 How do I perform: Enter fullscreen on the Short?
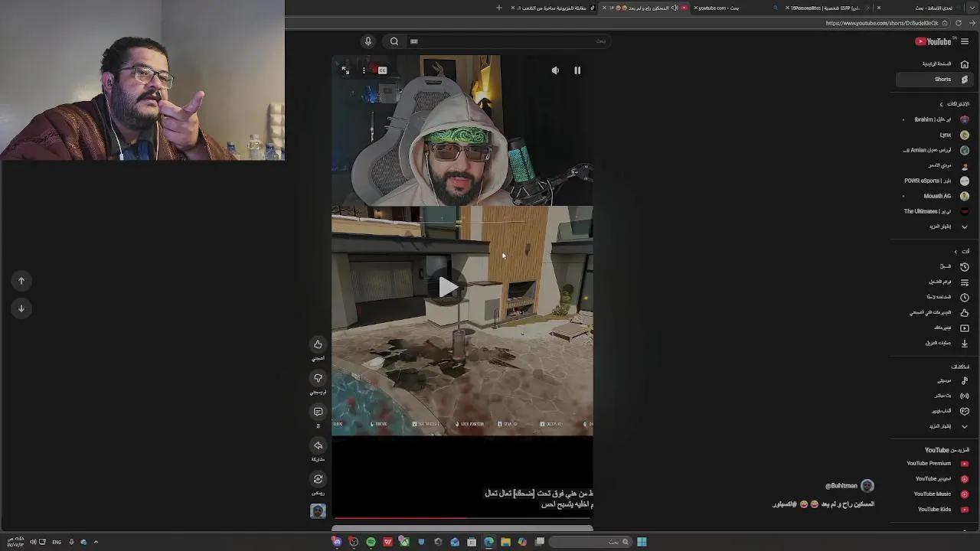point(345,70)
